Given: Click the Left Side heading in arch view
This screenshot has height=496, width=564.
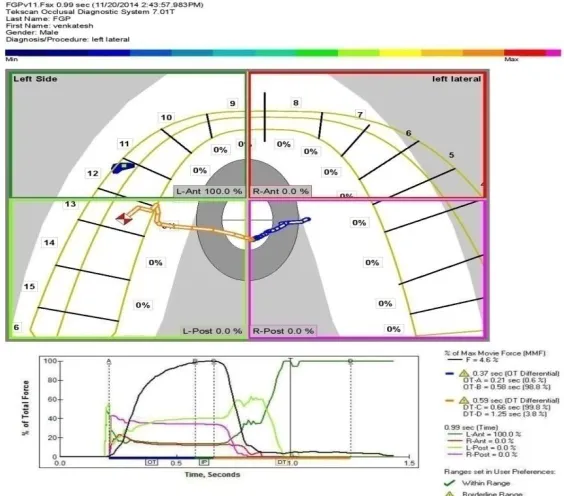Looking at the screenshot, I should [x=35, y=79].
